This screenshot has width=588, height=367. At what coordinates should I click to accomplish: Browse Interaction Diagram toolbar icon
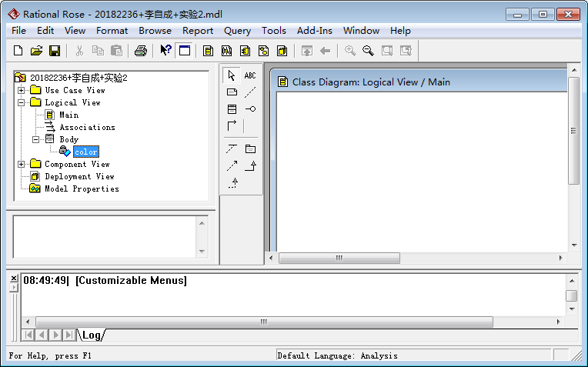[x=226, y=51]
